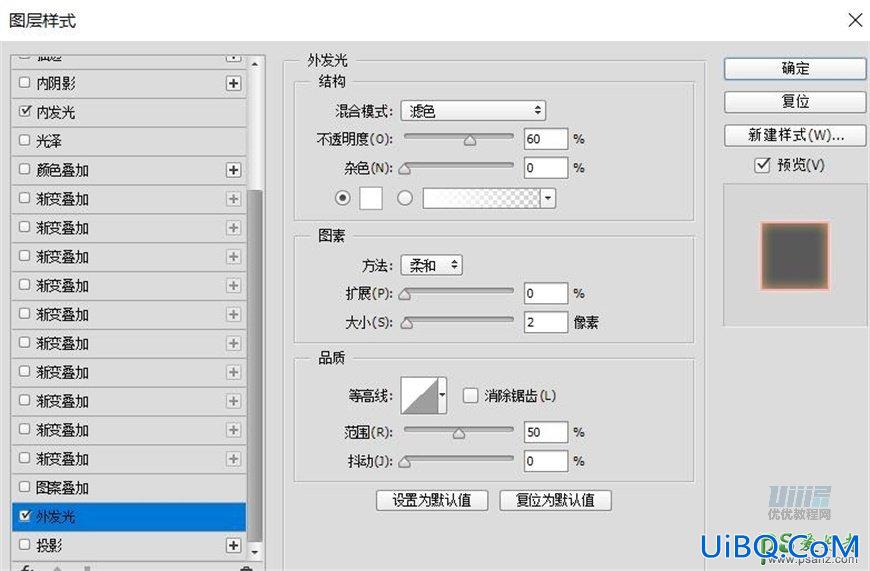The width and height of the screenshot is (870, 571).
Task: Check the 消除锯齿(L) option
Action: [471, 396]
